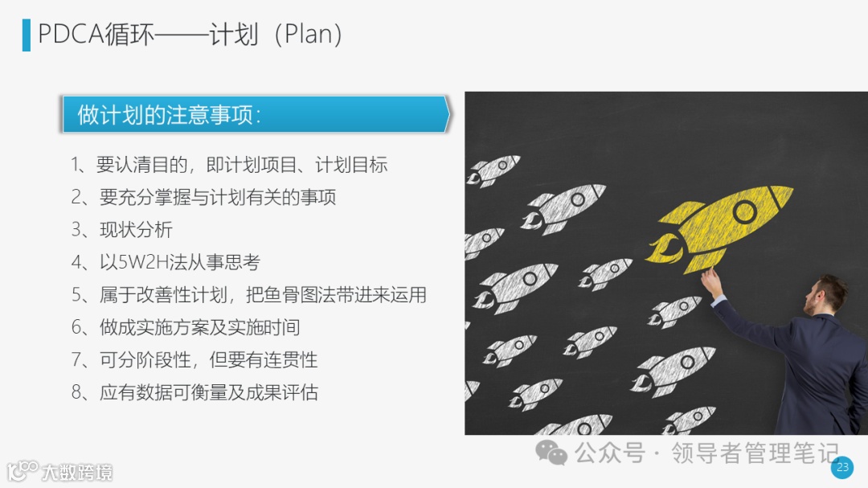
Task: Select the slide title PDCA循环——计划 (Plan)
Action: (x=190, y=35)
